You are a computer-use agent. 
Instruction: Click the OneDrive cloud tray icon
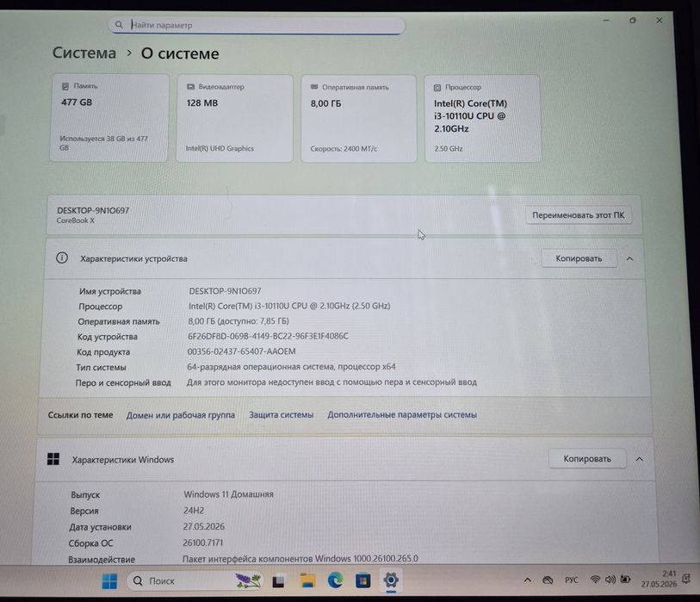pyautogui.click(x=548, y=580)
